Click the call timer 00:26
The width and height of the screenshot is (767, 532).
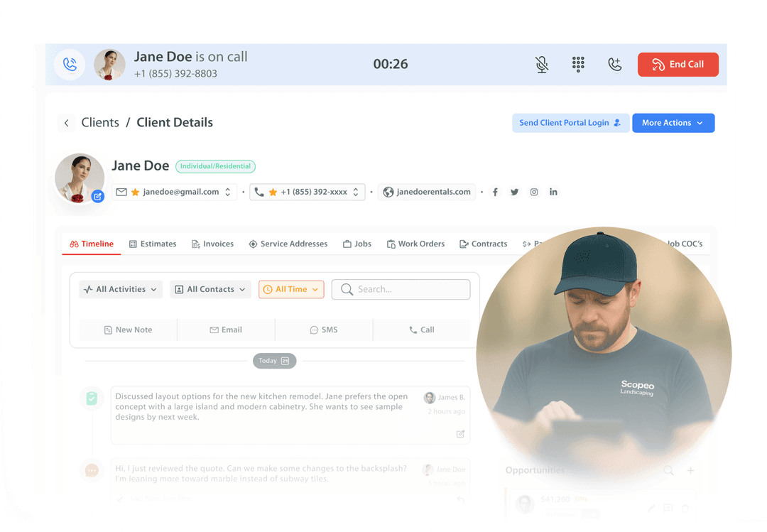tap(391, 64)
